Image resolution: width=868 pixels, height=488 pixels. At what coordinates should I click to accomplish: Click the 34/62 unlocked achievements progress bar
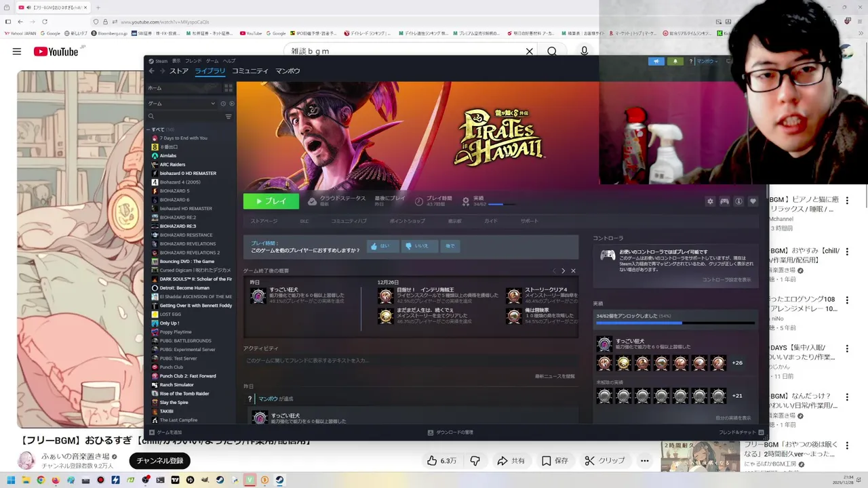click(675, 323)
